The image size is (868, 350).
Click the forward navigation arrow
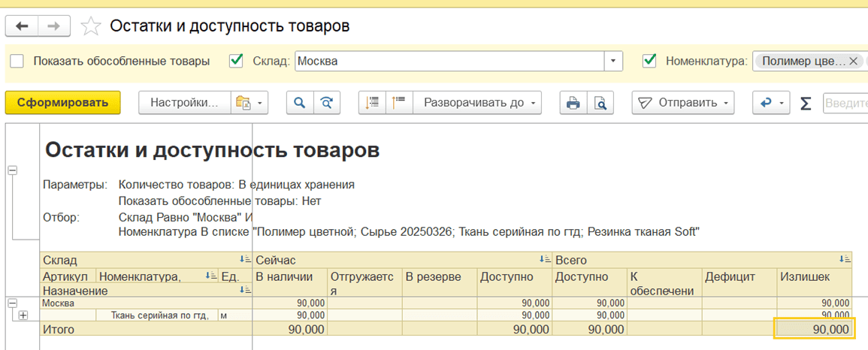[x=53, y=26]
